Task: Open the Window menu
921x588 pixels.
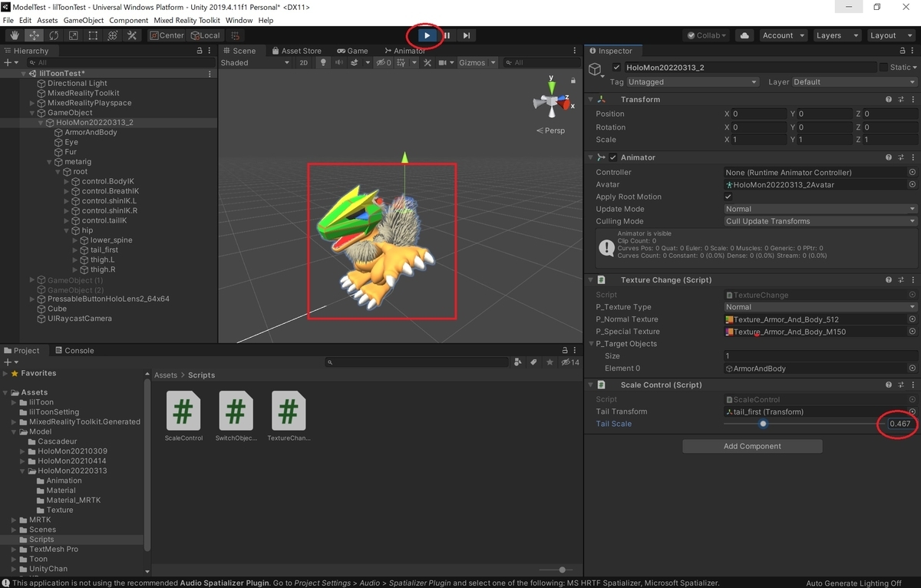Action: coord(239,20)
